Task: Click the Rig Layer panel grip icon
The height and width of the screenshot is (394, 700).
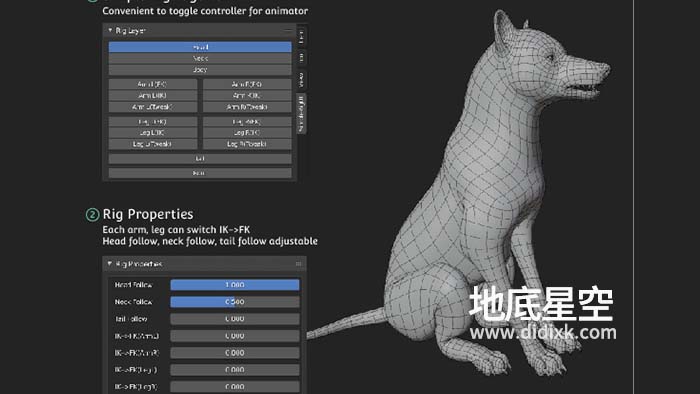Action: point(288,30)
